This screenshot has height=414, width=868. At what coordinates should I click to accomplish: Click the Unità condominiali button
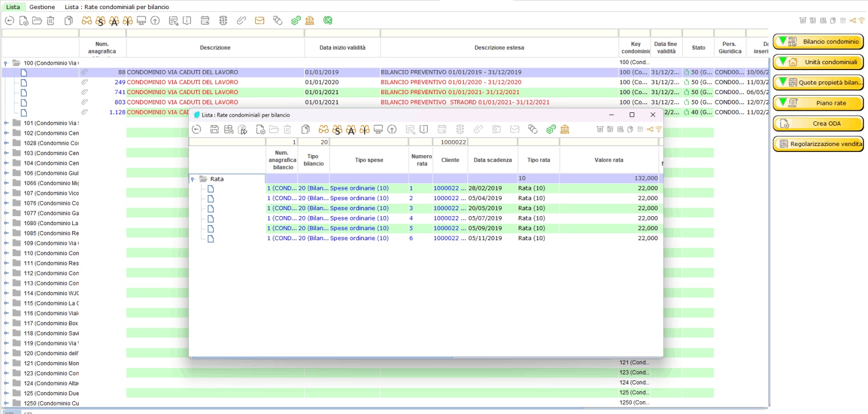point(818,62)
